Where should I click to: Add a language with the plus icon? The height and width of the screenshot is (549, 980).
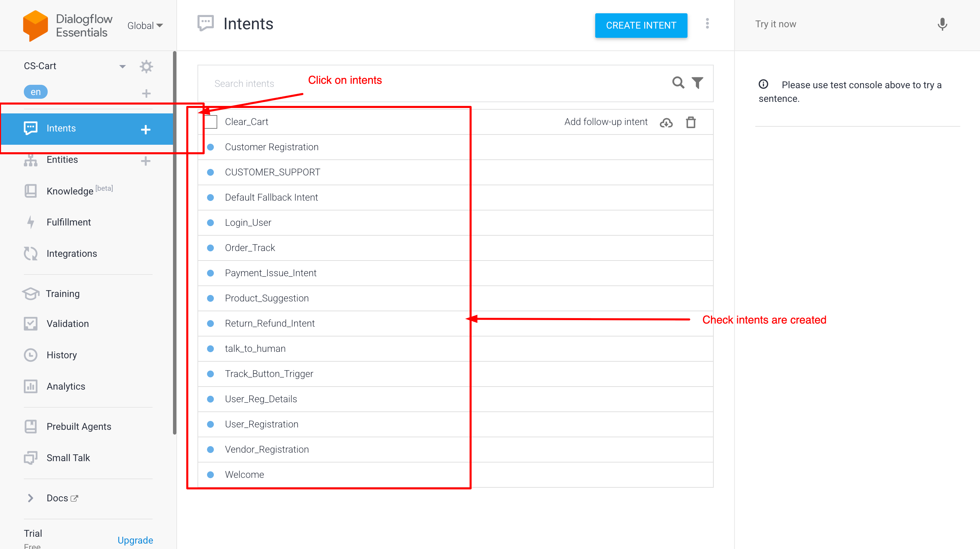146,93
